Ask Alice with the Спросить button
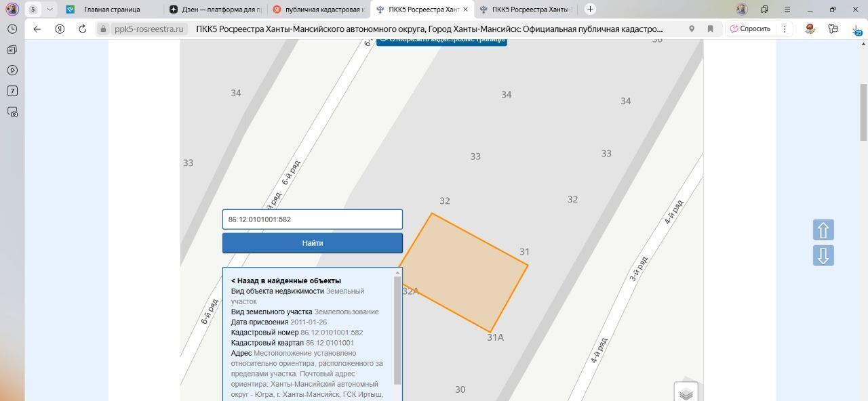This screenshot has height=401, width=868. (x=750, y=29)
